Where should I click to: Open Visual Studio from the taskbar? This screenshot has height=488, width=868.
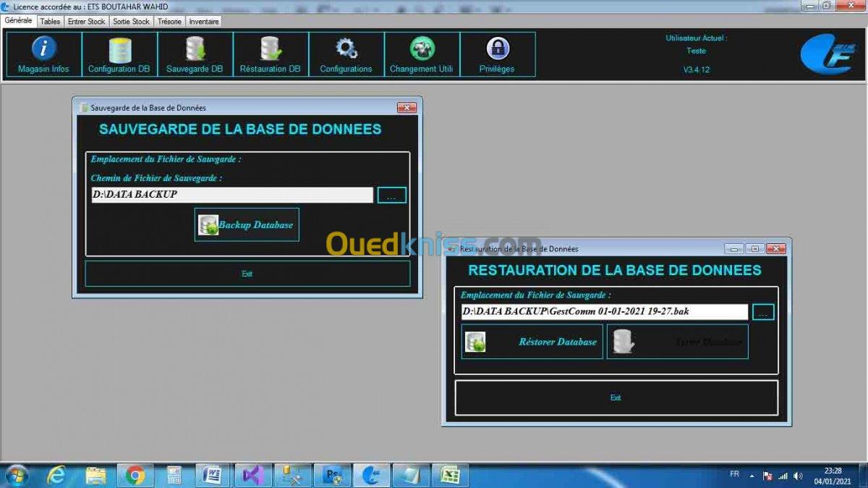click(252, 475)
